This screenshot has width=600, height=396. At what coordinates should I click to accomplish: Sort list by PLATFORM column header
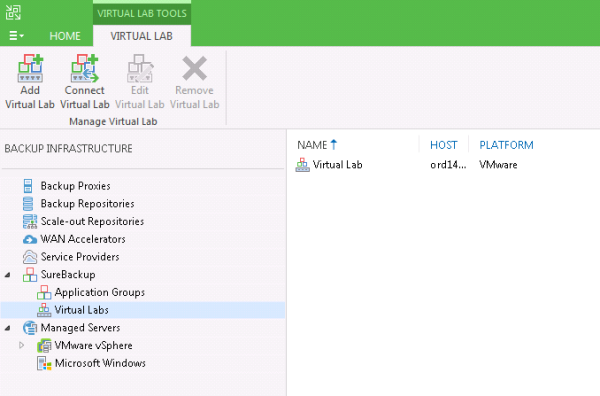[x=506, y=145]
